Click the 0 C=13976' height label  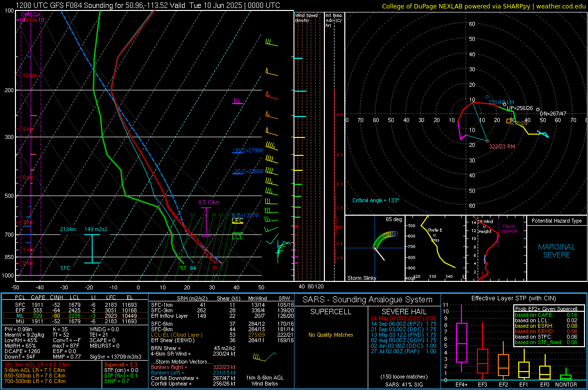246,215
